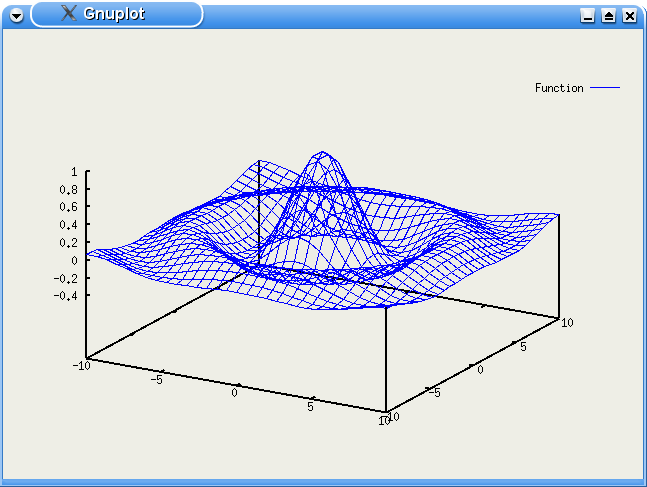Click the z-axis label 0.8

pyautogui.click(x=68, y=190)
